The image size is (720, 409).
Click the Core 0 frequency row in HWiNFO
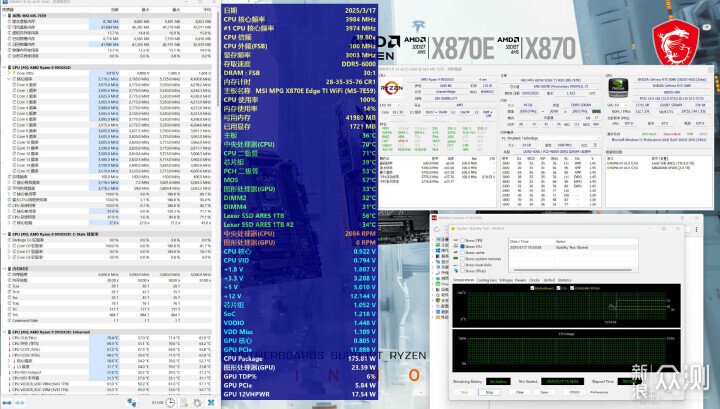pos(109,84)
